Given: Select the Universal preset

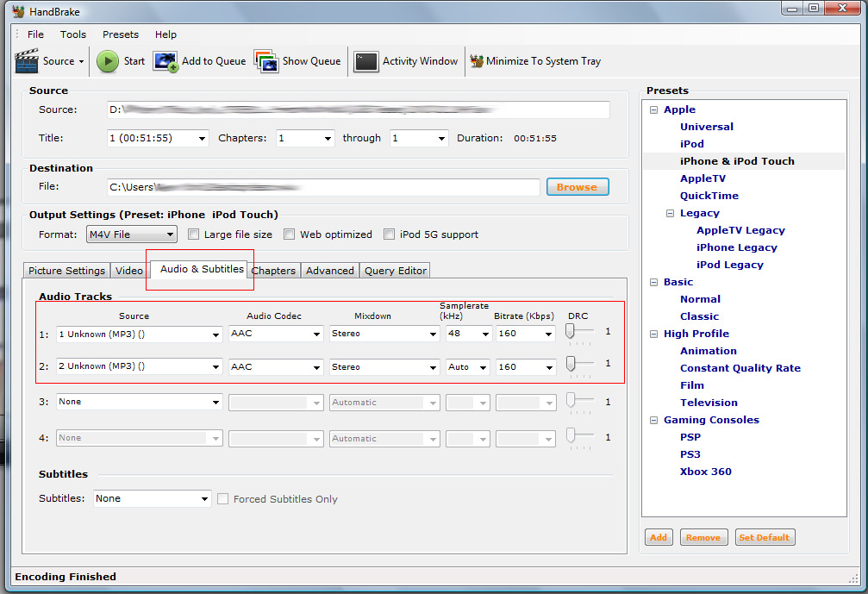Looking at the screenshot, I should (x=706, y=127).
